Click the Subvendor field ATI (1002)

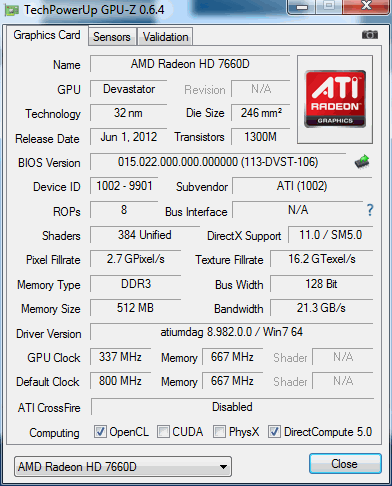pos(302,186)
